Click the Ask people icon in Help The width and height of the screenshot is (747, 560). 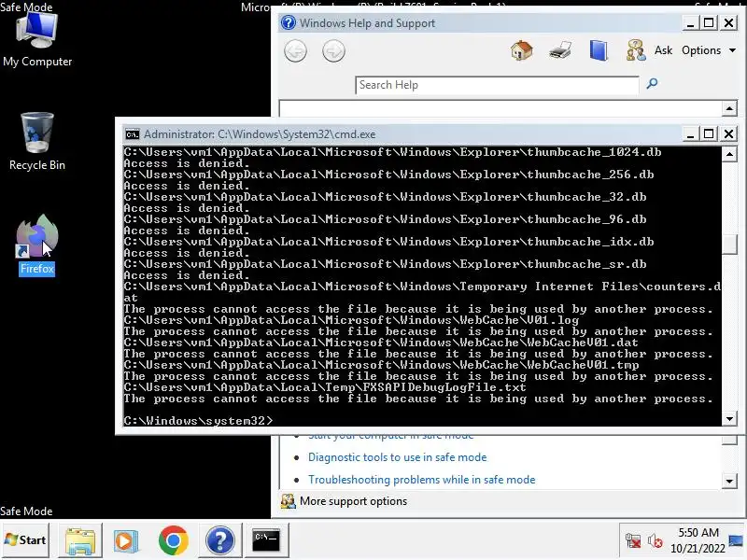click(636, 50)
